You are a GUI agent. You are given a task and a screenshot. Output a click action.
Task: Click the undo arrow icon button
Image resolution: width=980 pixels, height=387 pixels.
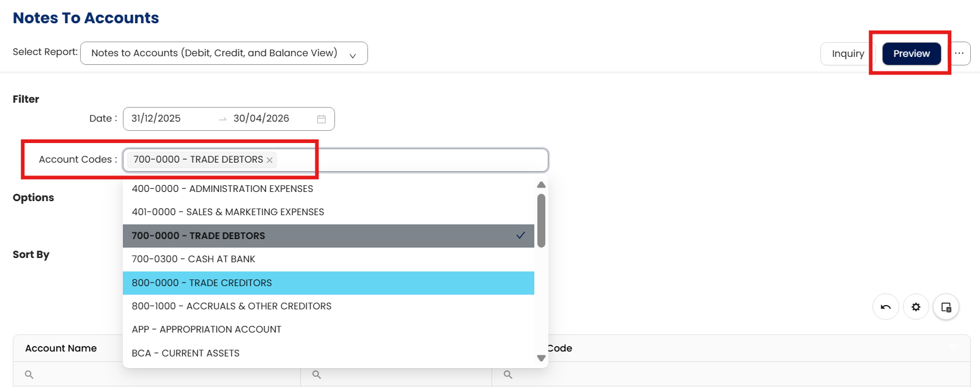(885, 307)
